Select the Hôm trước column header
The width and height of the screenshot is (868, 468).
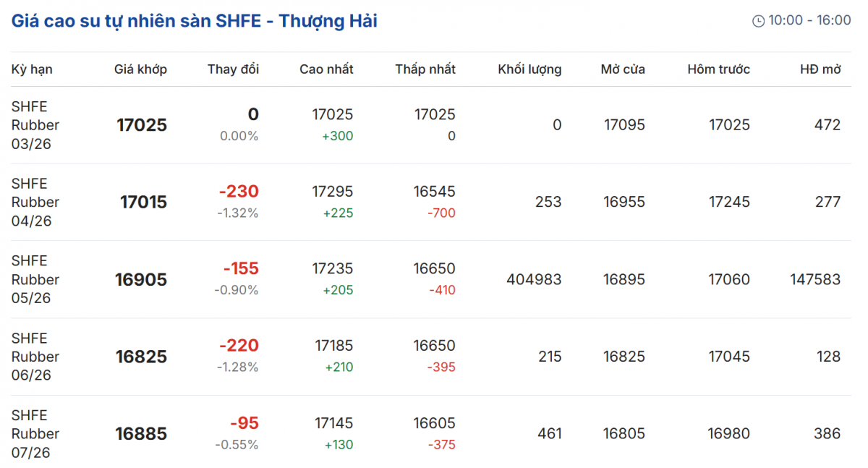click(x=718, y=69)
